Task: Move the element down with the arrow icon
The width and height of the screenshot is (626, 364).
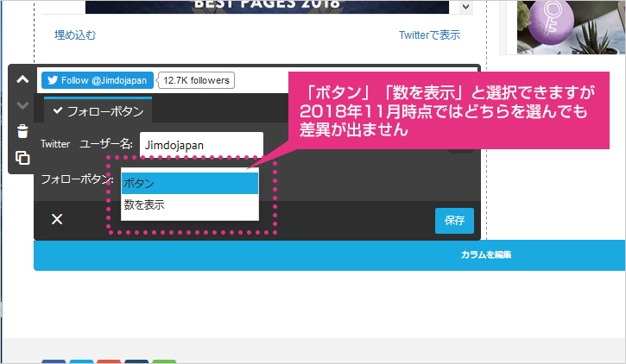Action: coord(22,105)
